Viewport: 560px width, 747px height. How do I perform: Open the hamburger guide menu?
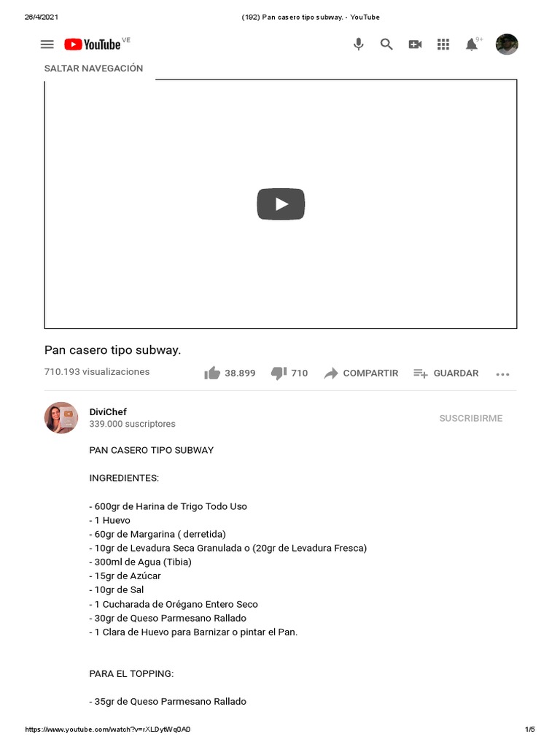click(47, 44)
